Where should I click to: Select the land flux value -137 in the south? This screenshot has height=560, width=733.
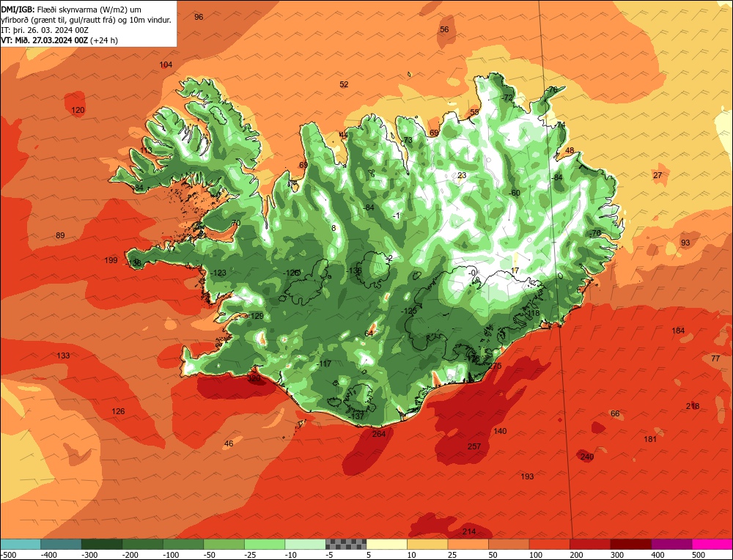[x=357, y=416]
